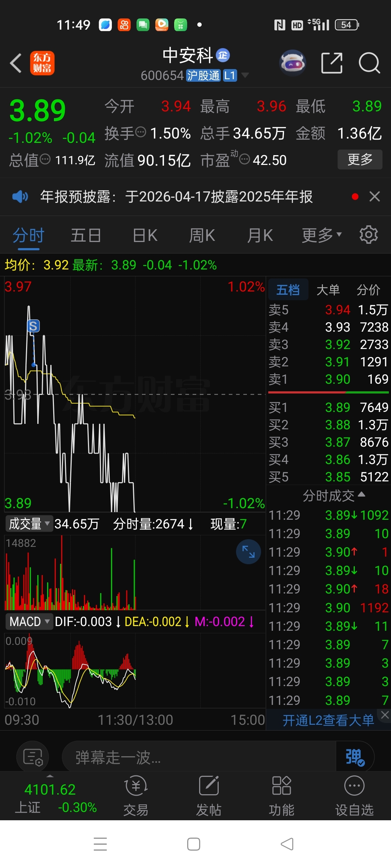This screenshot has width=391, height=868.
Task: Select the 分价 tab
Action: click(368, 290)
